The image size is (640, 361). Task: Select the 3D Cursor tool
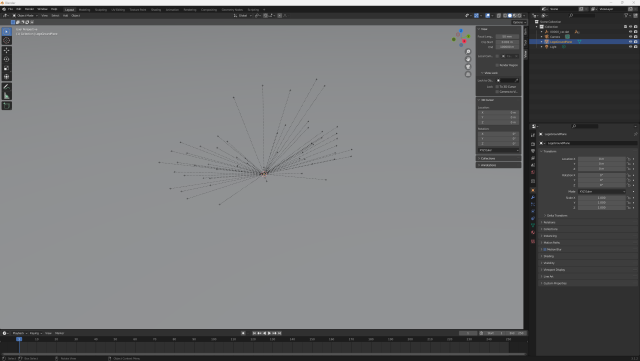(7, 40)
